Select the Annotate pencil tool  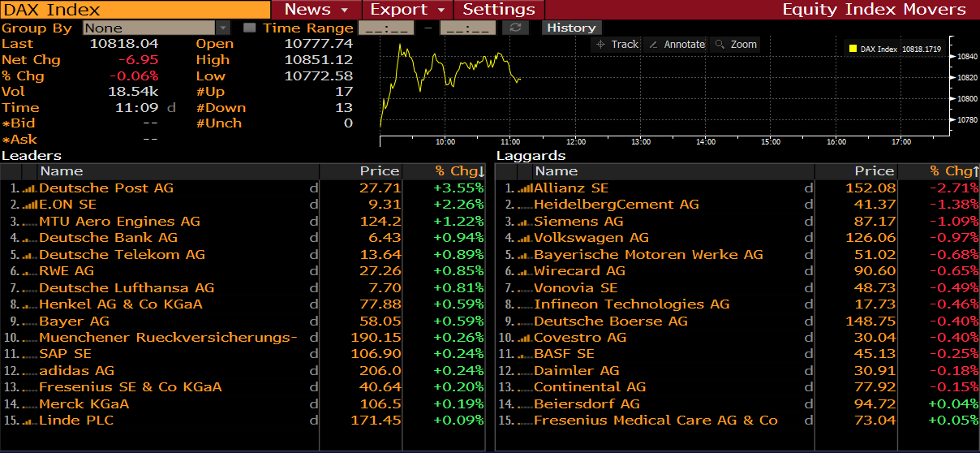(677, 45)
